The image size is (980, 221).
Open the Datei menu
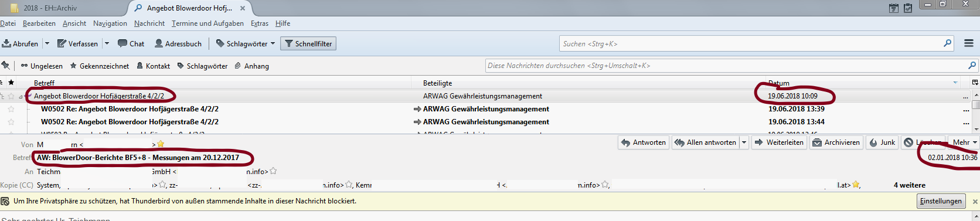8,23
